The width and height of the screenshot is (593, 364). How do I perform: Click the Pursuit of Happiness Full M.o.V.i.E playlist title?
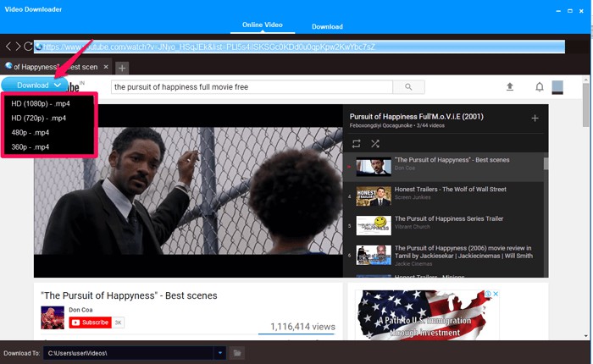(417, 117)
